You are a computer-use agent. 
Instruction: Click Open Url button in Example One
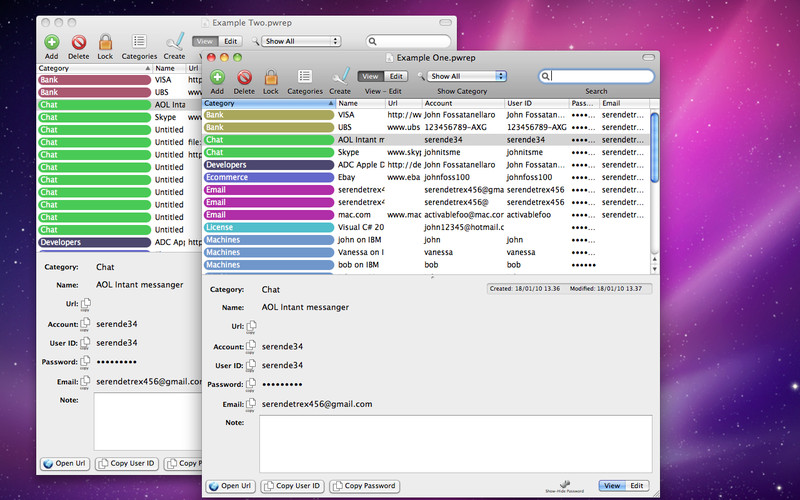coord(231,486)
